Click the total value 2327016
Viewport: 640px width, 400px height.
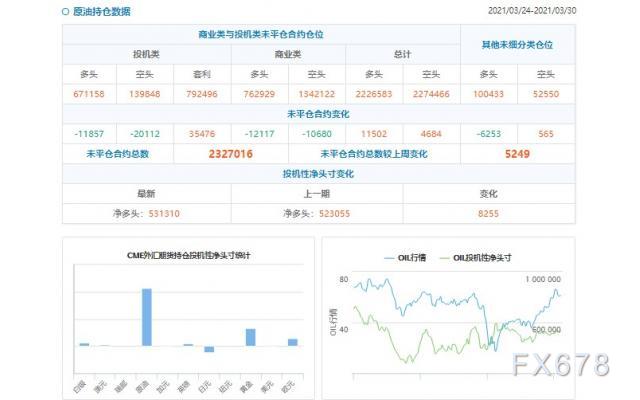(231, 154)
